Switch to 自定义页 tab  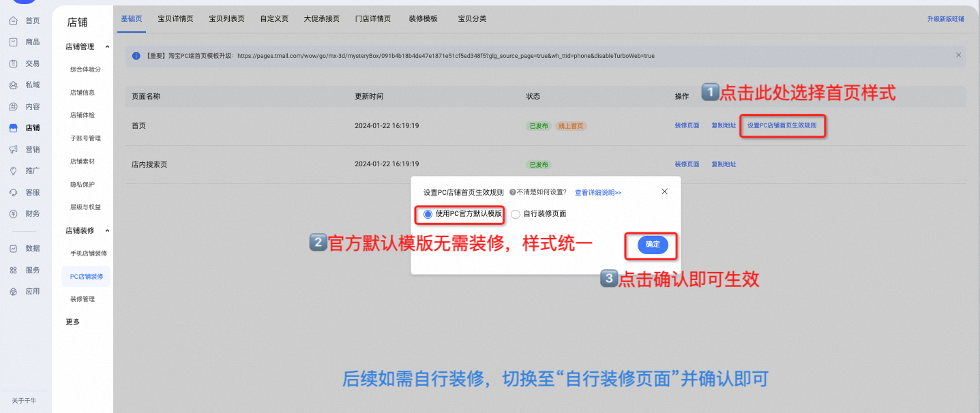tap(274, 18)
